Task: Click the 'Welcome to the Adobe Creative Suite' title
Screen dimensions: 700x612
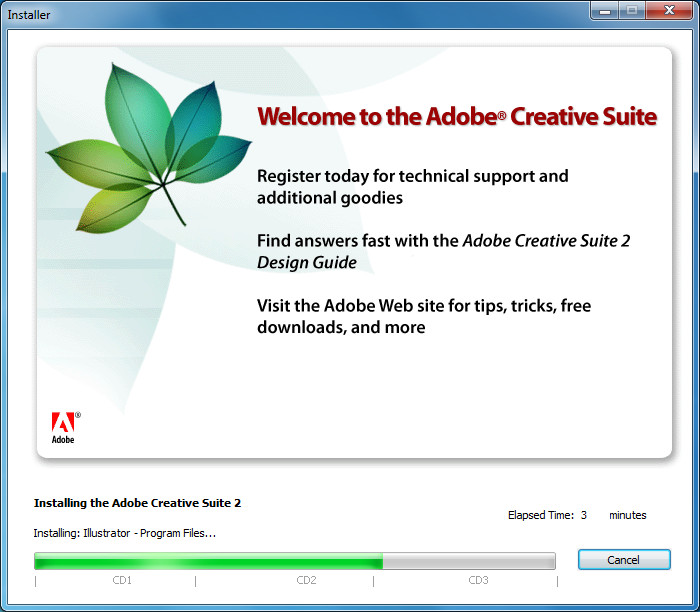Action: pyautogui.click(x=457, y=117)
